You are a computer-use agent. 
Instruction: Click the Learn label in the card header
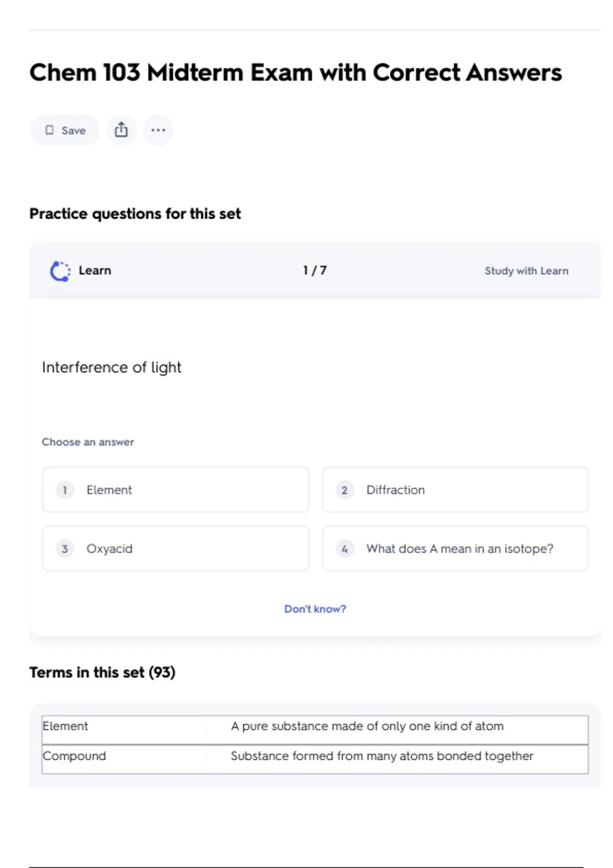[95, 271]
